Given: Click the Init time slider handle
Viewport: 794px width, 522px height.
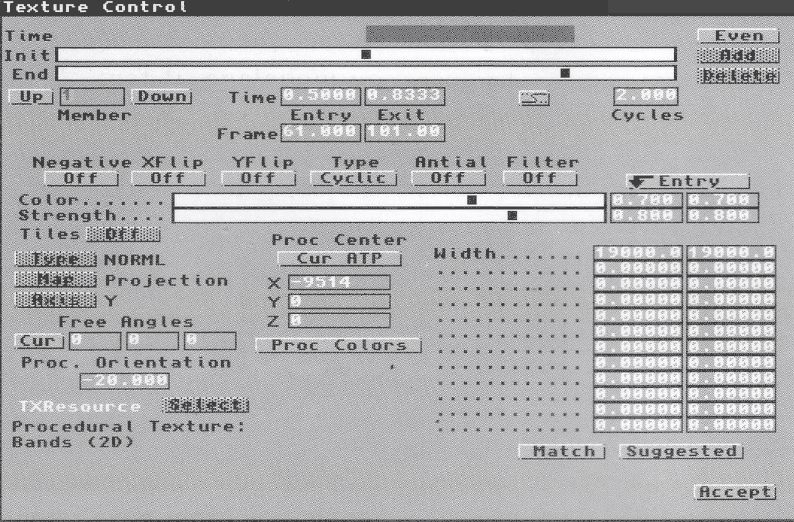Looking at the screenshot, I should (366, 54).
